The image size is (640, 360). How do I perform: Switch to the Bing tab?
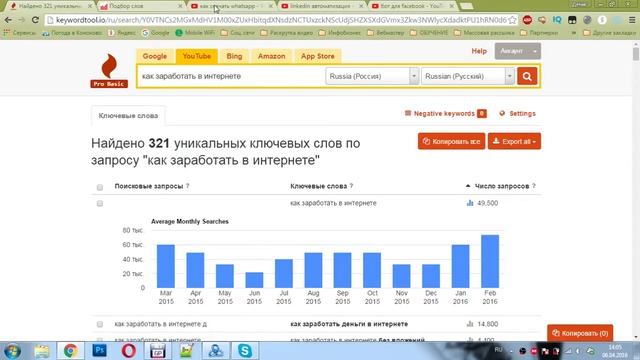click(234, 56)
